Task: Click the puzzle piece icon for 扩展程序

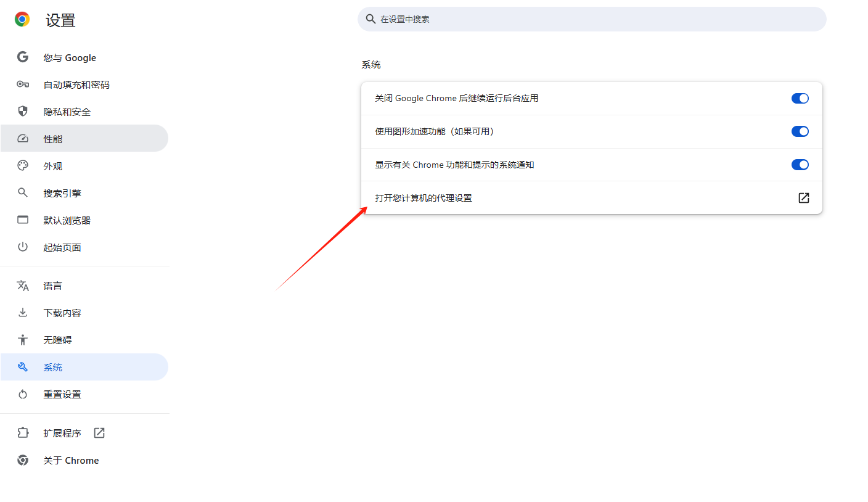Action: tap(23, 433)
